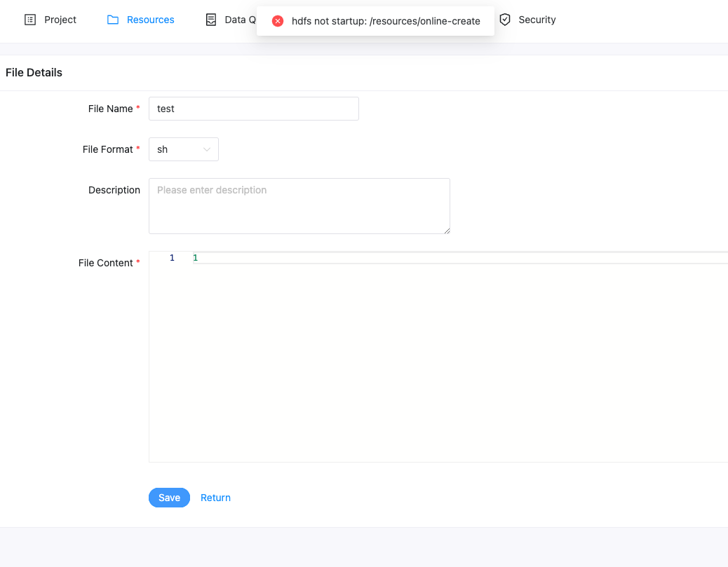Image resolution: width=728 pixels, height=567 pixels.
Task: Click the Description label
Action: [114, 190]
